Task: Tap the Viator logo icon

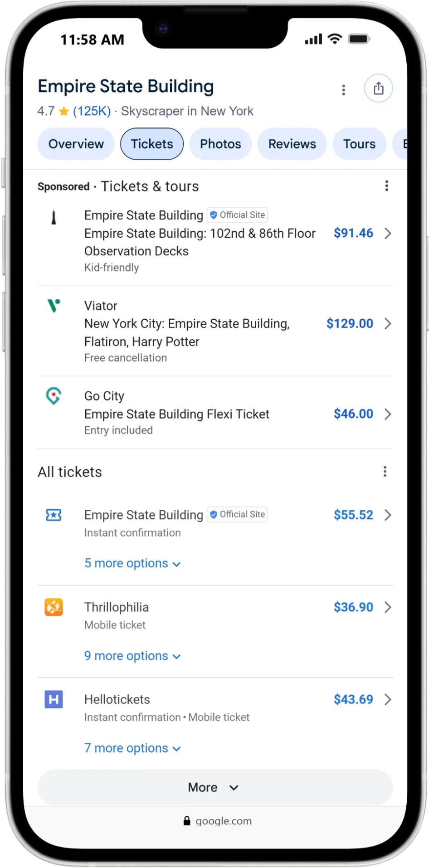Action: click(54, 306)
